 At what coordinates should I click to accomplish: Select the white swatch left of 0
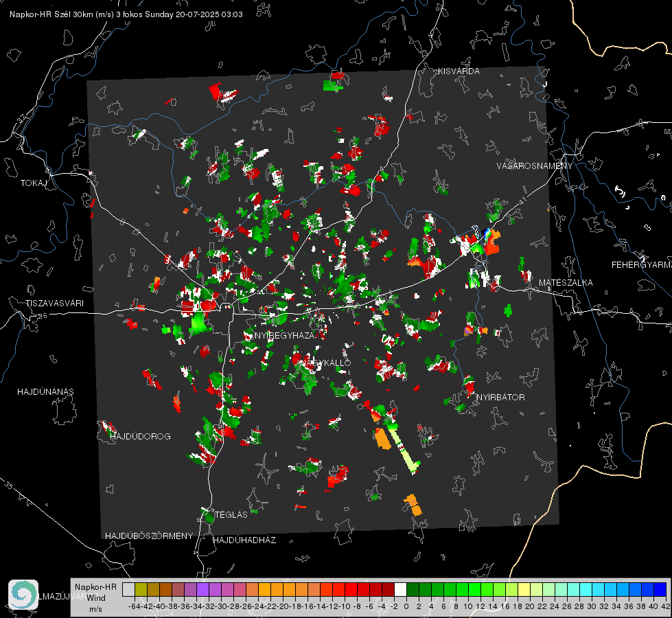(x=400, y=589)
